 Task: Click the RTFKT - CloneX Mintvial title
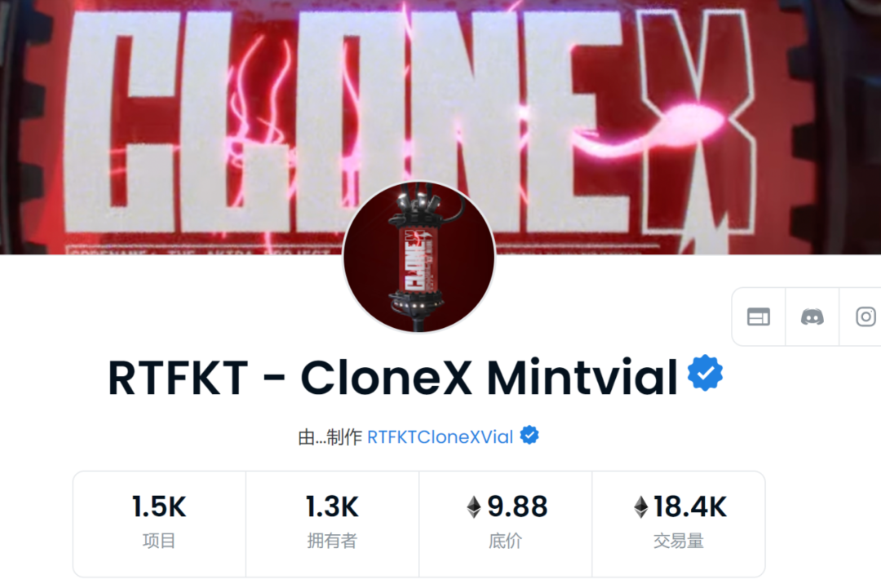[x=392, y=378]
